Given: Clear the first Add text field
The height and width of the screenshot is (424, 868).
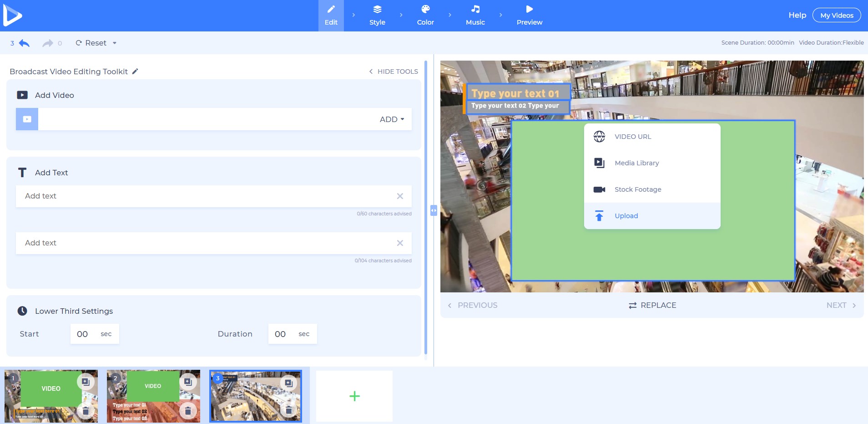Looking at the screenshot, I should point(400,196).
